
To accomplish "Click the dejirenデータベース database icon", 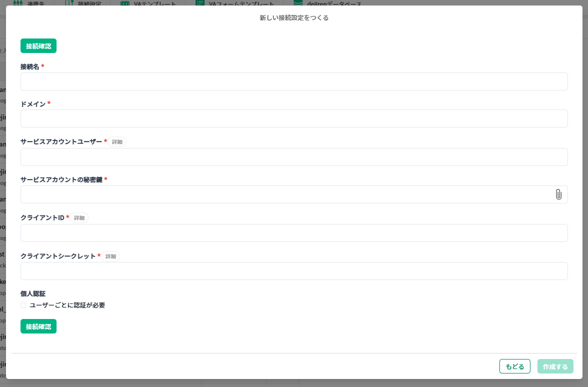I will (298, 3).
